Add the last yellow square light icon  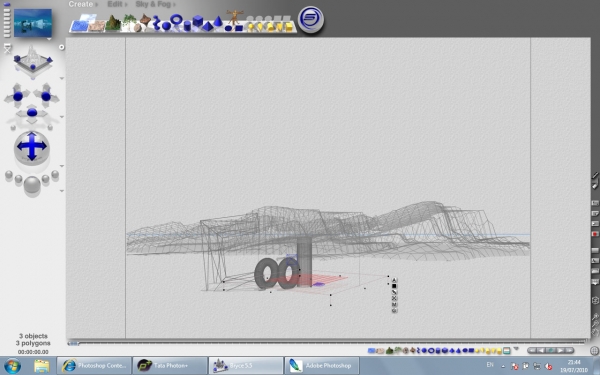point(289,27)
